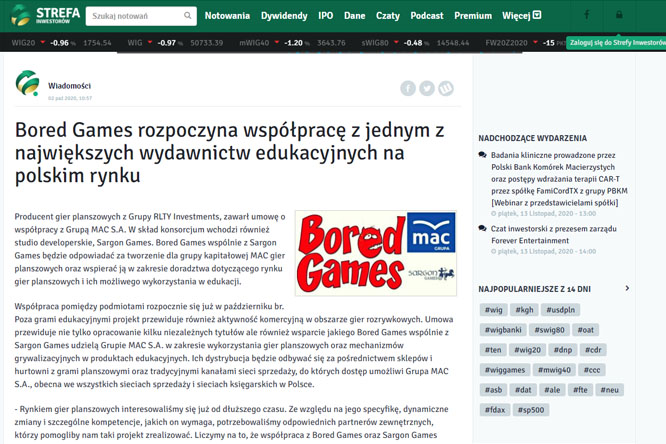666x444 pixels.
Task: Select the #wiggames tag
Action: 505,370
